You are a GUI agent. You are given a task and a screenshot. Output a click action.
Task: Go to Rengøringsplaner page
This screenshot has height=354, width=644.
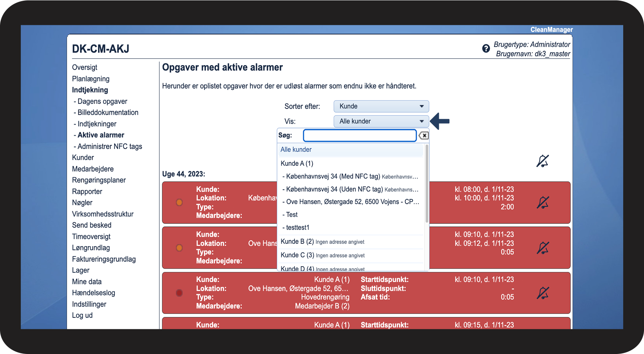click(99, 180)
